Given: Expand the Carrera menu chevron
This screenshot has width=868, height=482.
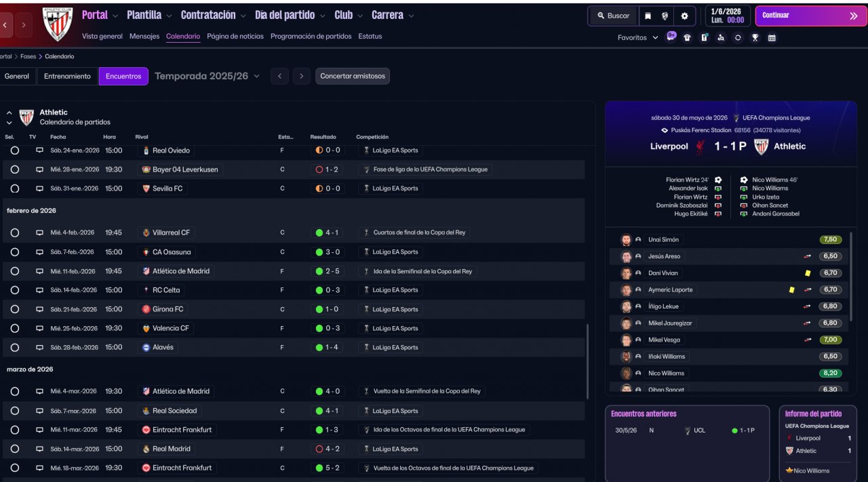Looking at the screenshot, I should 411,16.
